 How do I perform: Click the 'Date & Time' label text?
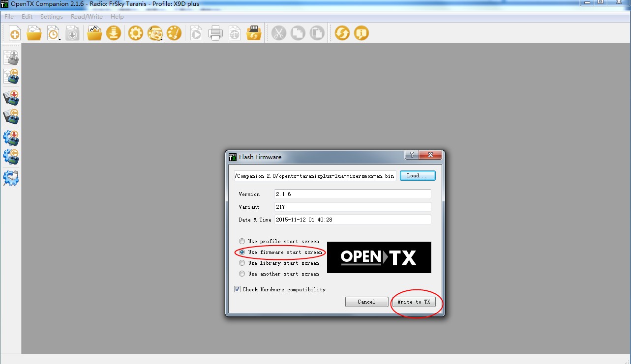click(255, 220)
